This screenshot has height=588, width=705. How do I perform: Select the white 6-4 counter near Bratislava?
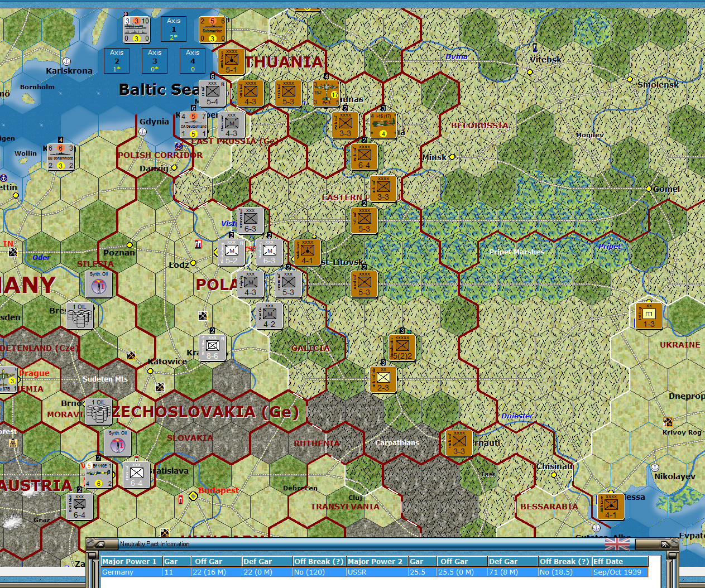pyautogui.click(x=137, y=475)
